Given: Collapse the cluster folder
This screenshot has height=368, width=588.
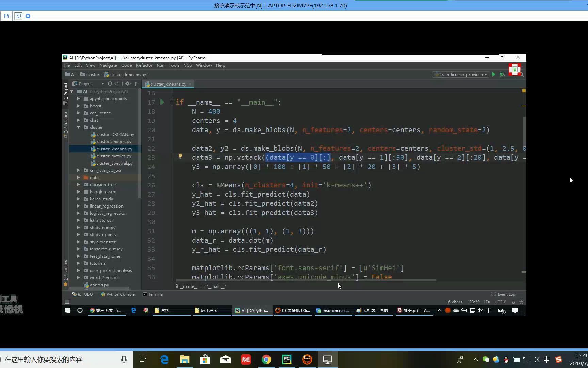Looking at the screenshot, I should pos(79,127).
